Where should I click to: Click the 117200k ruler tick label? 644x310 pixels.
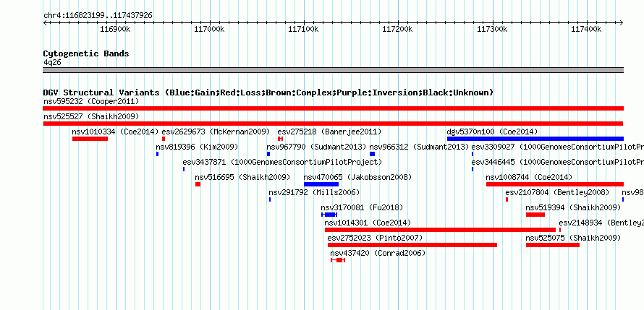(x=397, y=29)
